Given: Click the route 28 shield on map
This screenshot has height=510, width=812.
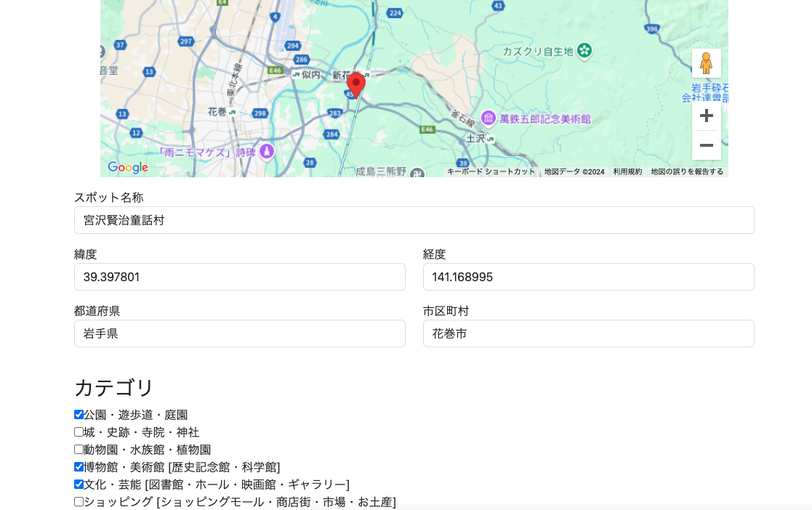Looking at the screenshot, I should click(310, 163).
